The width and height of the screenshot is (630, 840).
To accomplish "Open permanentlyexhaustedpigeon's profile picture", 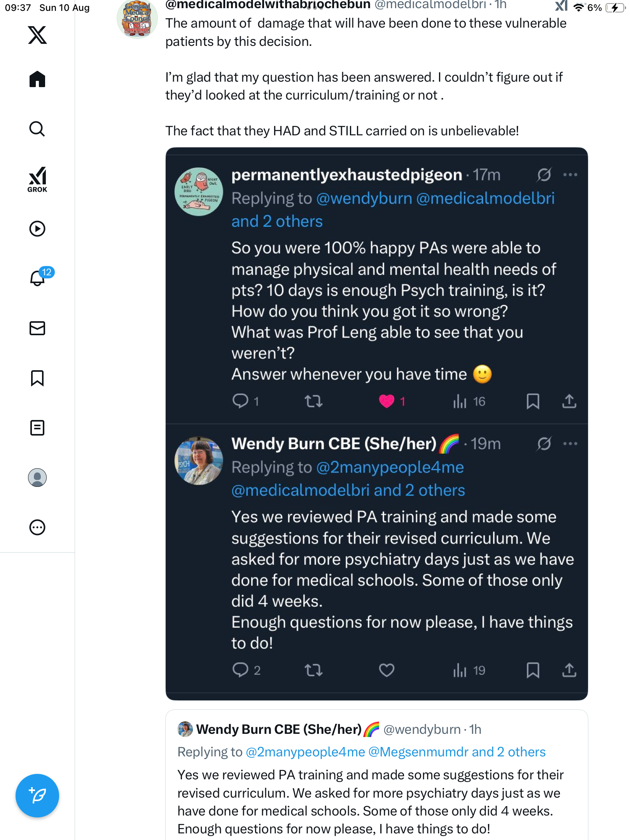I will click(x=199, y=192).
